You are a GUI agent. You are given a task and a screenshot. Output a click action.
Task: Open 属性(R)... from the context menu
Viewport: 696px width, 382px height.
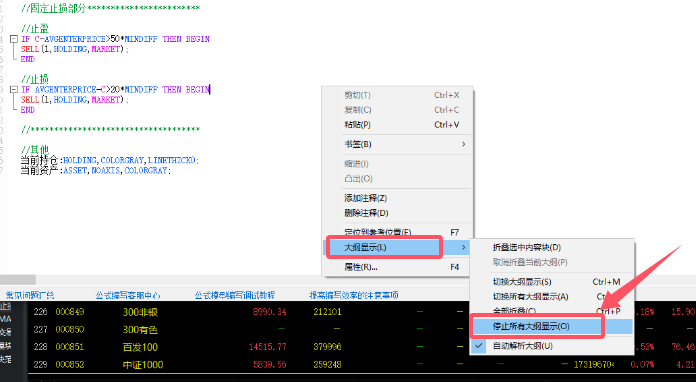click(398, 267)
